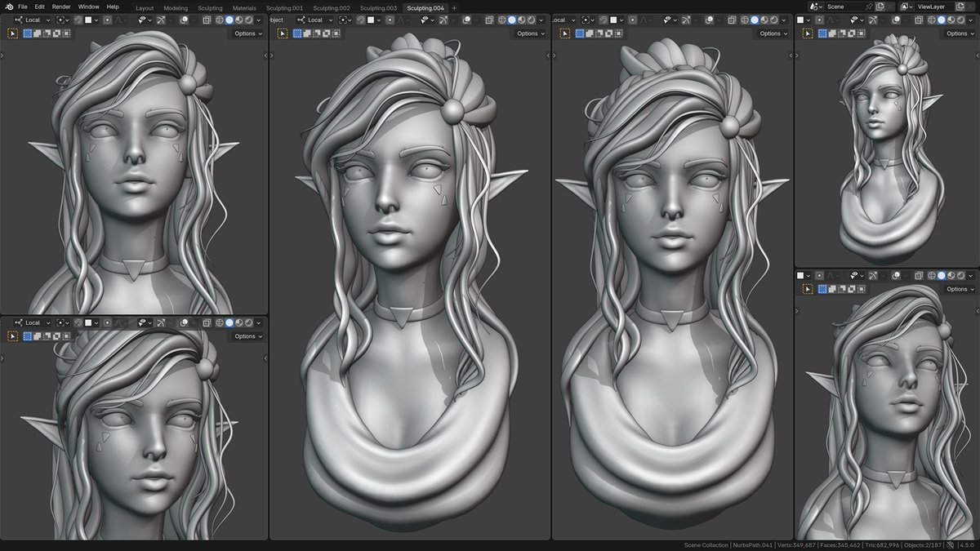Open pivot point dropdown in right-center viewport
Image resolution: width=980 pixels, height=551 pixels.
click(587, 20)
